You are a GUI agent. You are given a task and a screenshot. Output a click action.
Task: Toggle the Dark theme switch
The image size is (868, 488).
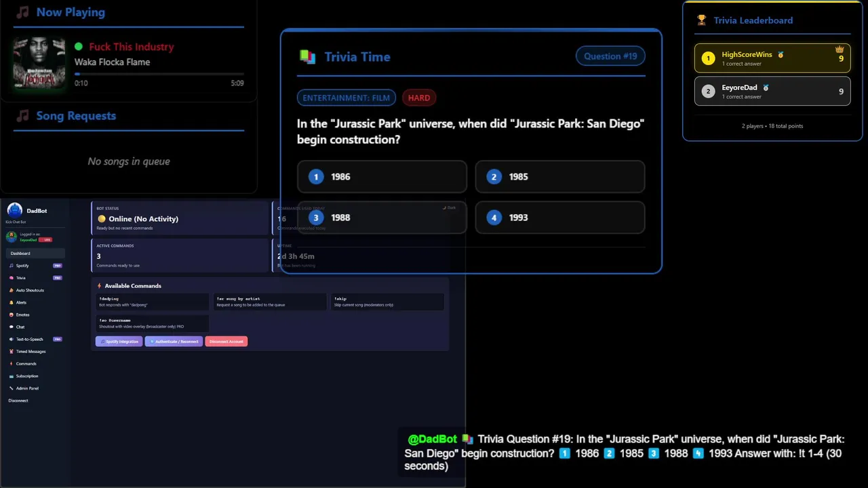click(x=449, y=207)
